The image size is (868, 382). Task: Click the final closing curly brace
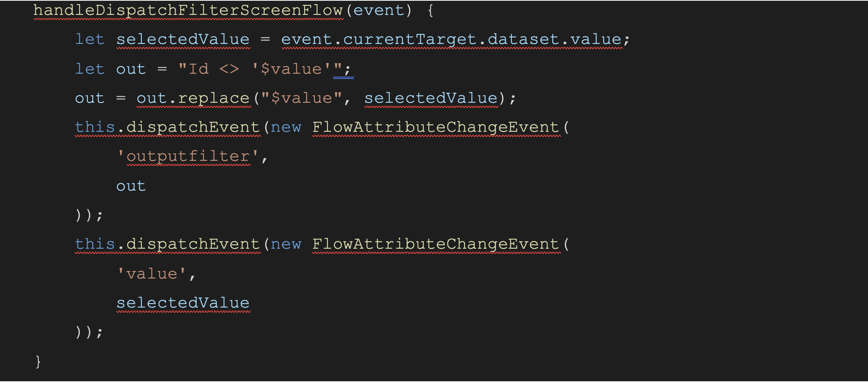point(38,362)
